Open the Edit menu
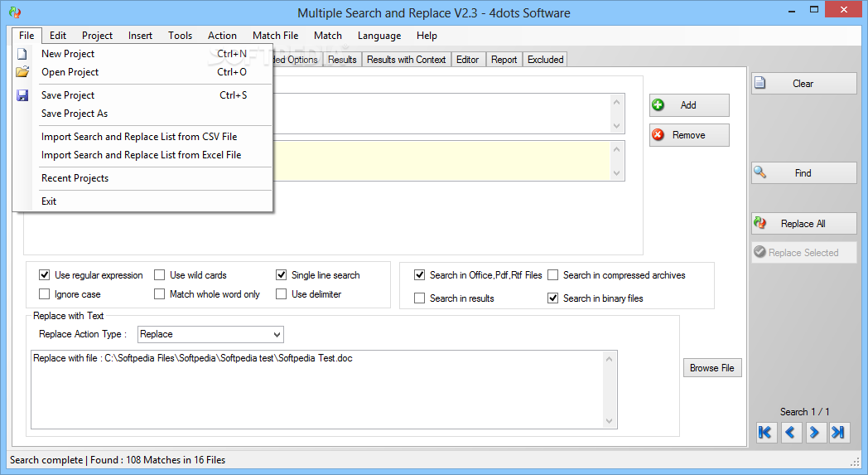The image size is (868, 475). click(58, 36)
